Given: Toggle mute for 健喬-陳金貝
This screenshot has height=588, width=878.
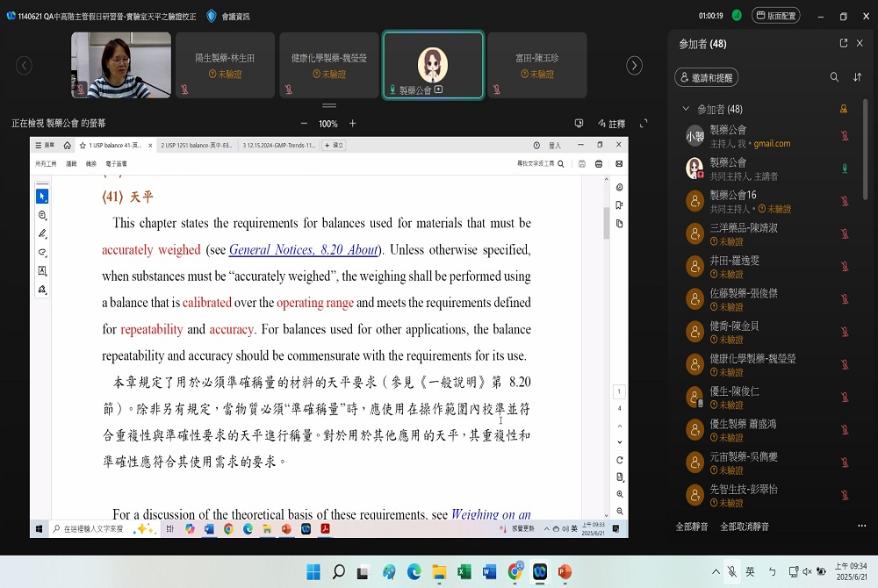Looking at the screenshot, I should coord(845,332).
